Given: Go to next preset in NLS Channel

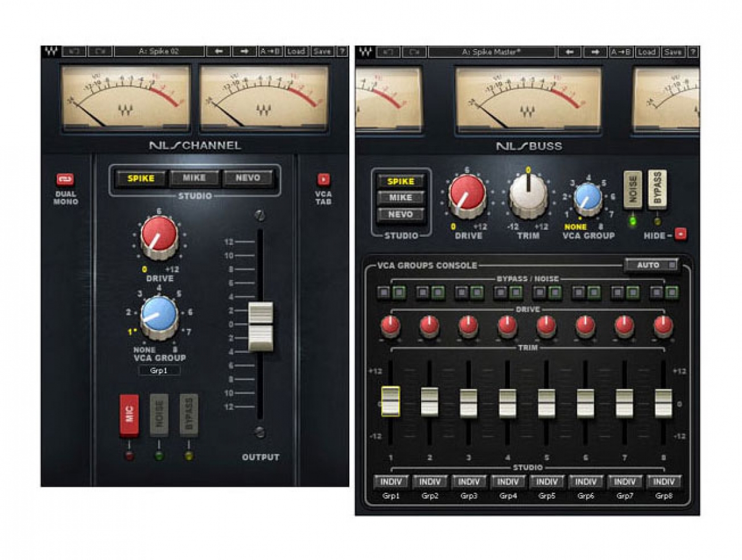Looking at the screenshot, I should click(x=244, y=51).
